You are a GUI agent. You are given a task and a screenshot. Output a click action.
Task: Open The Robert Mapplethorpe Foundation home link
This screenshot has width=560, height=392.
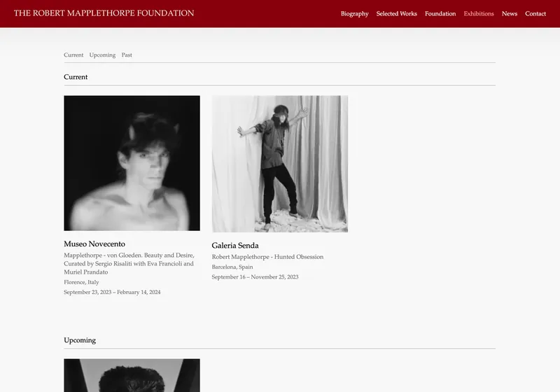(x=104, y=13)
